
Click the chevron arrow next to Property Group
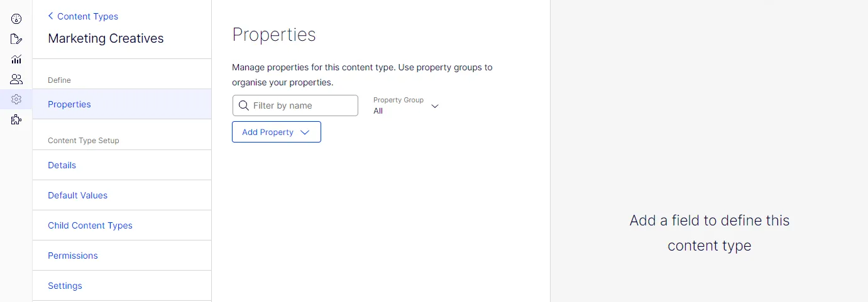434,106
